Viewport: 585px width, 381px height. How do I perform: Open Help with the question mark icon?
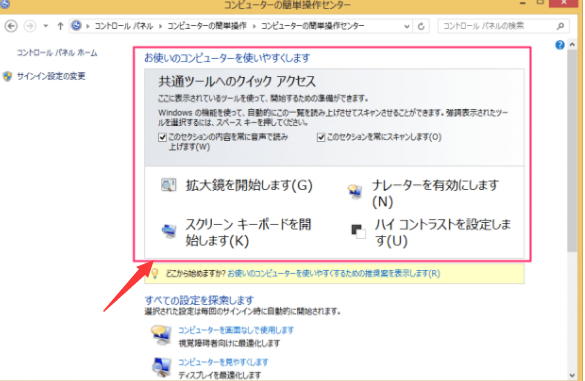(x=560, y=45)
